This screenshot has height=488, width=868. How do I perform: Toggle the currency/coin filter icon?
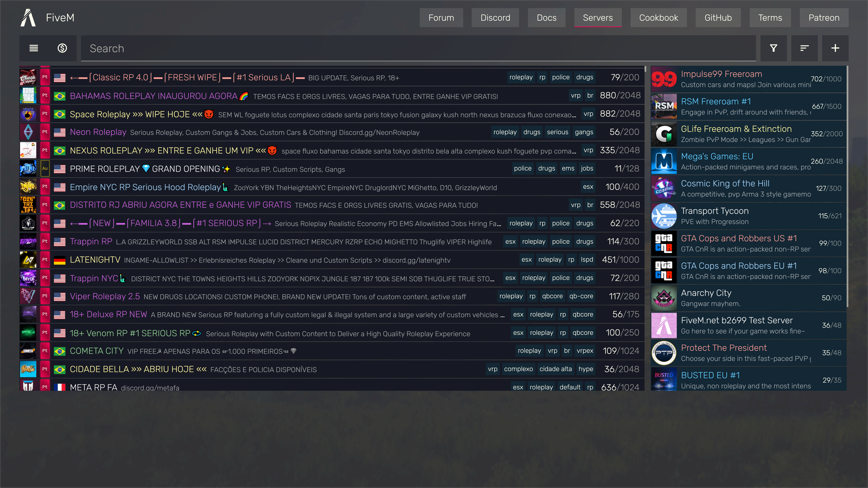click(x=62, y=48)
